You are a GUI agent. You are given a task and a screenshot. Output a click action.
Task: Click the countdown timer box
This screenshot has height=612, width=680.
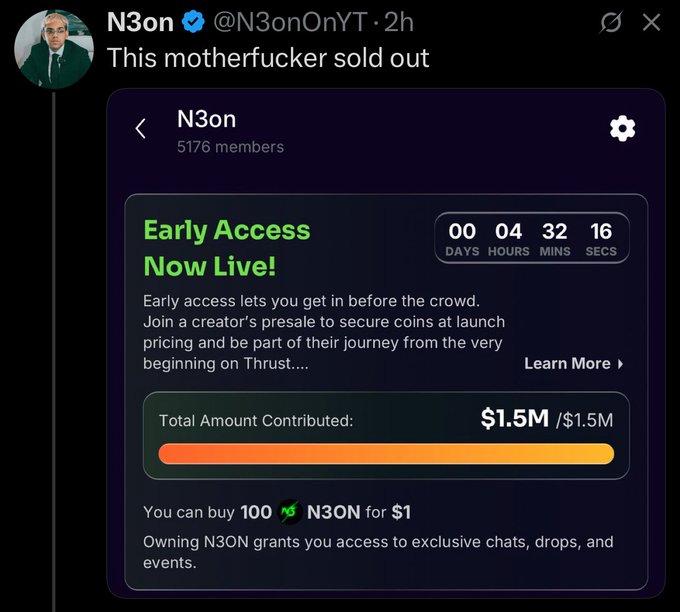coord(532,238)
